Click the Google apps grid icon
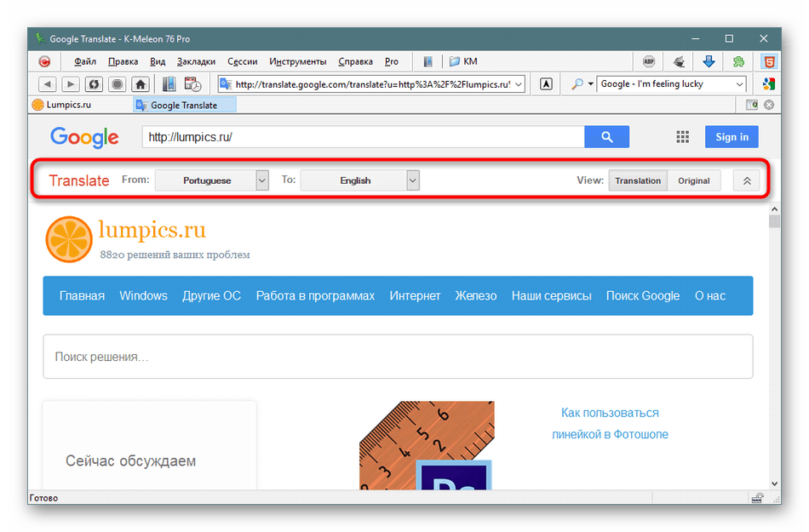This screenshot has width=809, height=532. point(683,136)
